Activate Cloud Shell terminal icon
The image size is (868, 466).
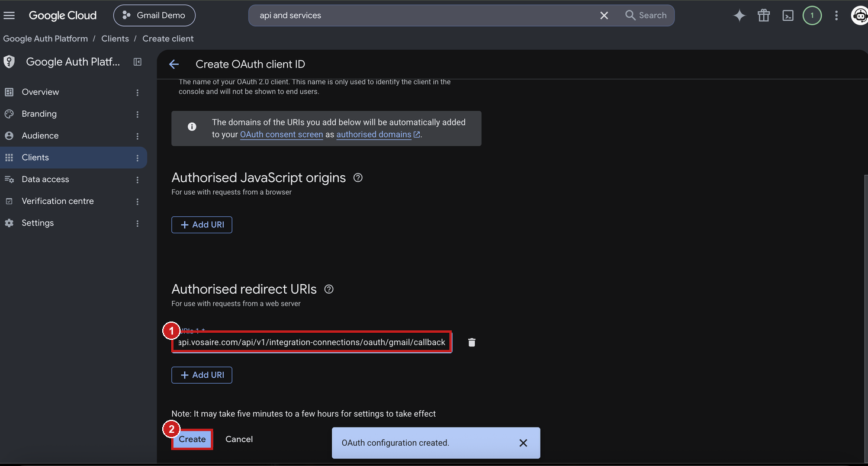click(787, 15)
